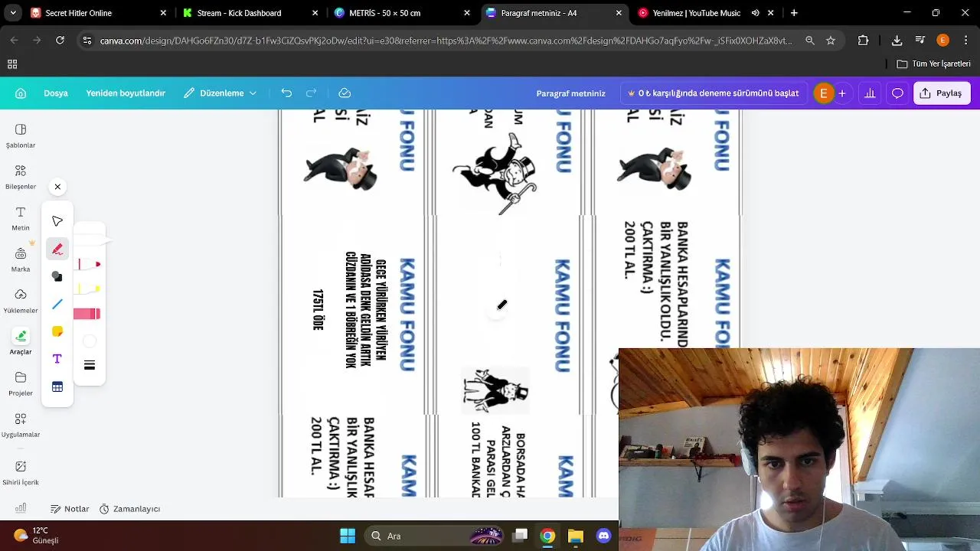Open the Dosya menu
980x551 pixels.
56,93
